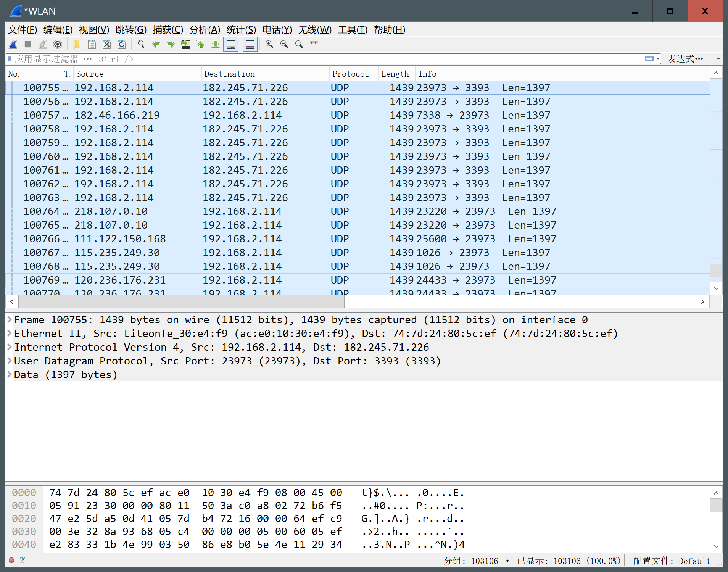Toggle the display filter bookmark
The height and width of the screenshot is (572, 728).
10,59
